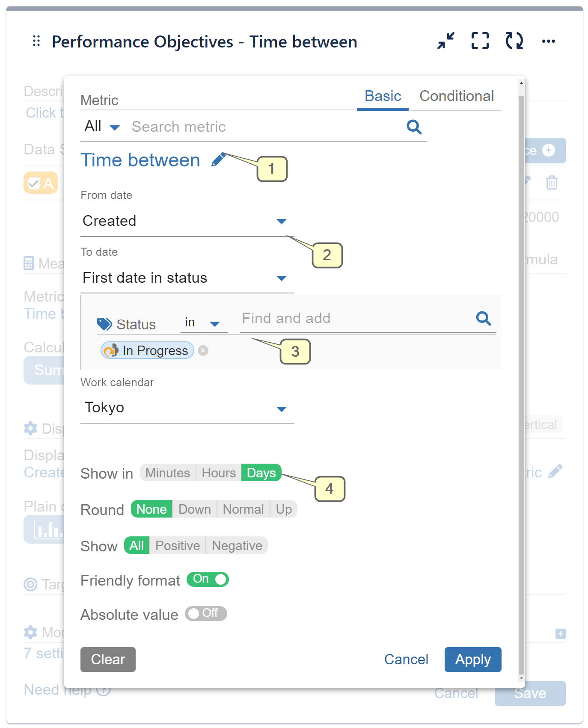This screenshot has height=728, width=588.
Task: Enable the Absolute value switch
Action: (206, 613)
